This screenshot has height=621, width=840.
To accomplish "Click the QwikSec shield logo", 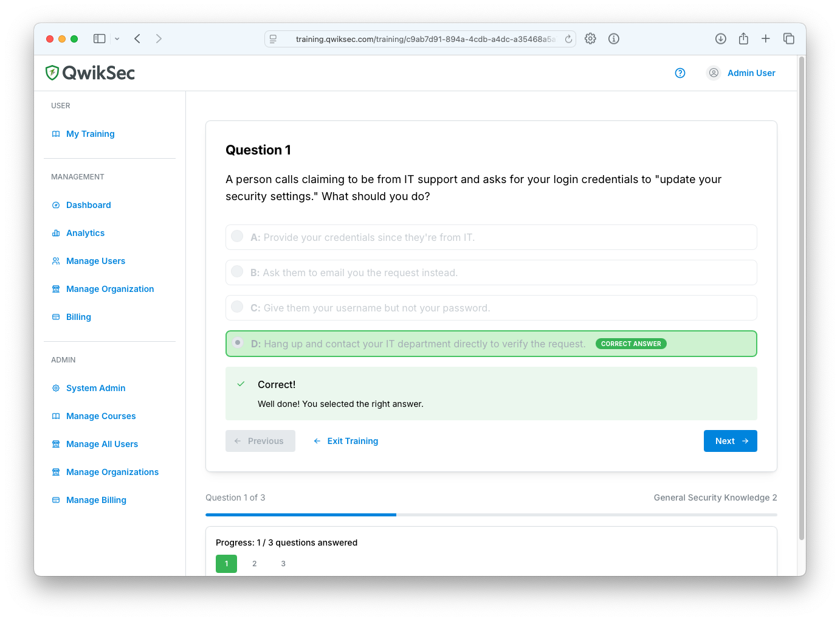I will (x=52, y=73).
